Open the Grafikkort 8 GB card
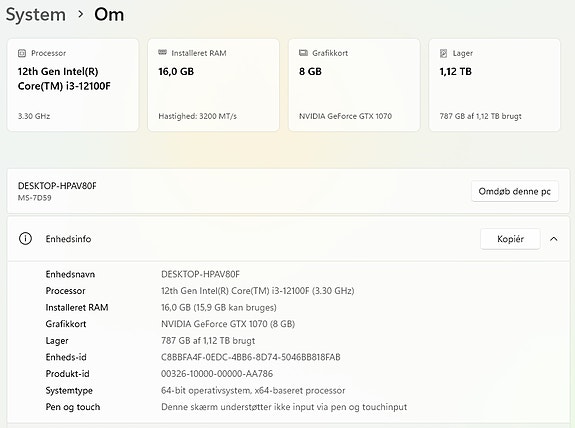This screenshot has height=428, width=575. pyautogui.click(x=354, y=85)
